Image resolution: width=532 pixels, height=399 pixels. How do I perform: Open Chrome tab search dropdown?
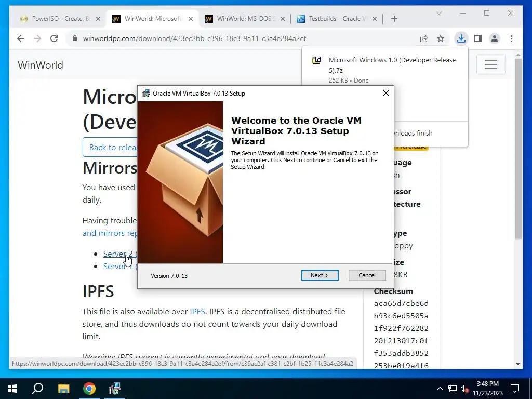pos(438,13)
